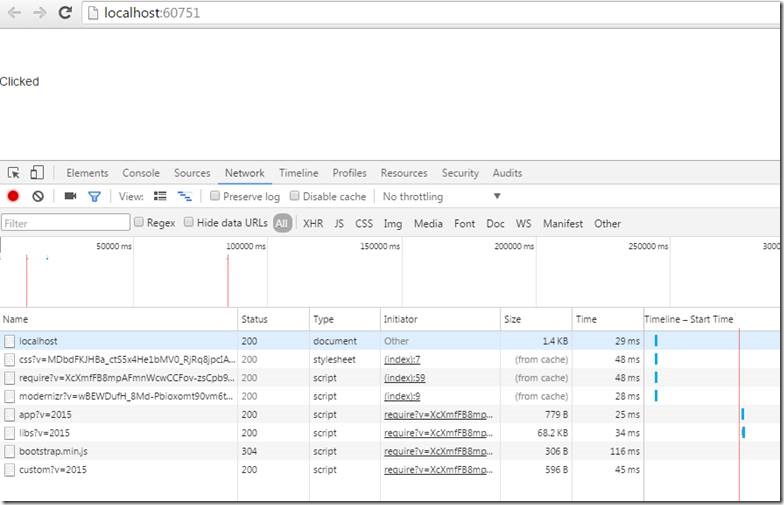Toggle the overview waterfall view icon

pos(184,196)
